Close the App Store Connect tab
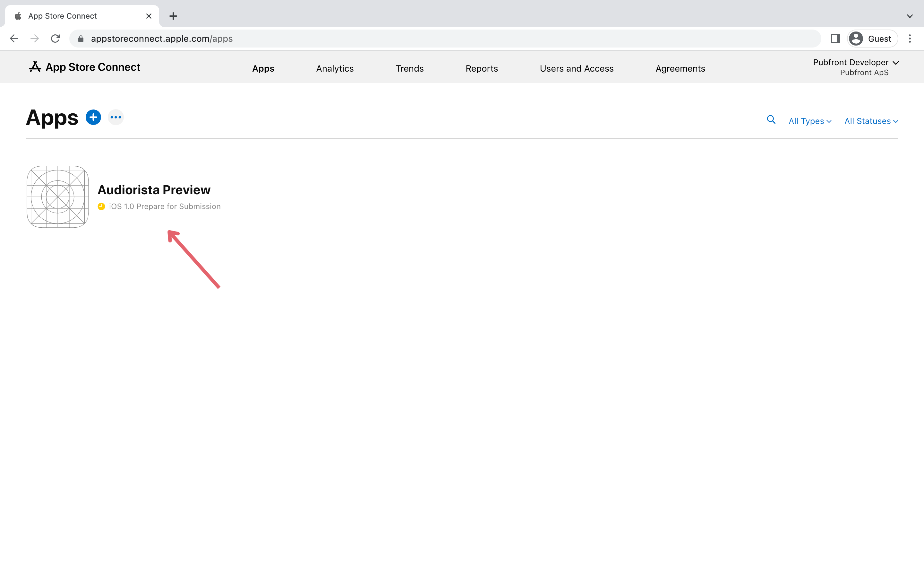924x578 pixels. click(149, 16)
